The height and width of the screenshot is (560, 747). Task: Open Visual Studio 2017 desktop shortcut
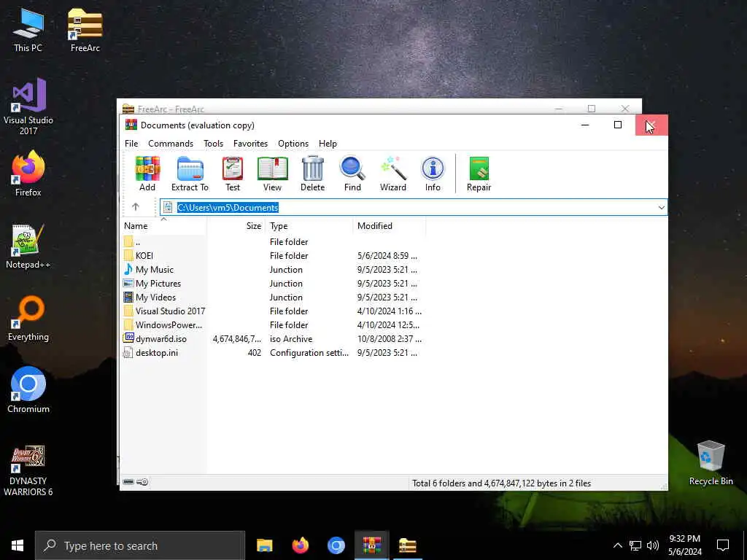pyautogui.click(x=28, y=106)
